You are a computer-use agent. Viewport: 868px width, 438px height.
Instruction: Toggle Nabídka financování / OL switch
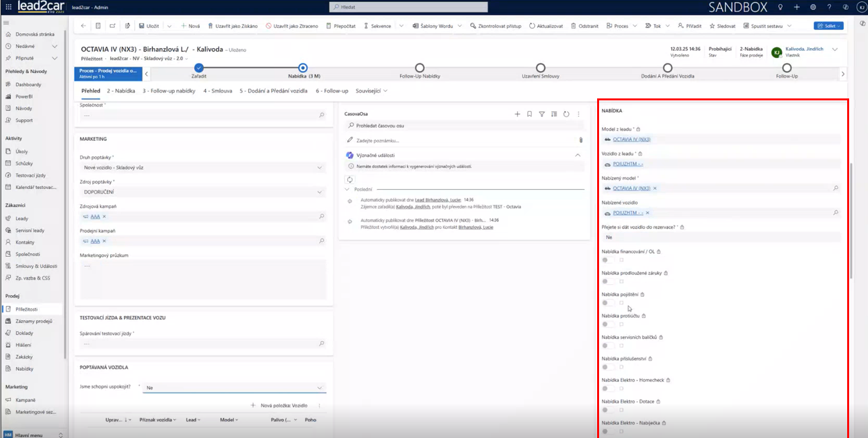click(608, 260)
